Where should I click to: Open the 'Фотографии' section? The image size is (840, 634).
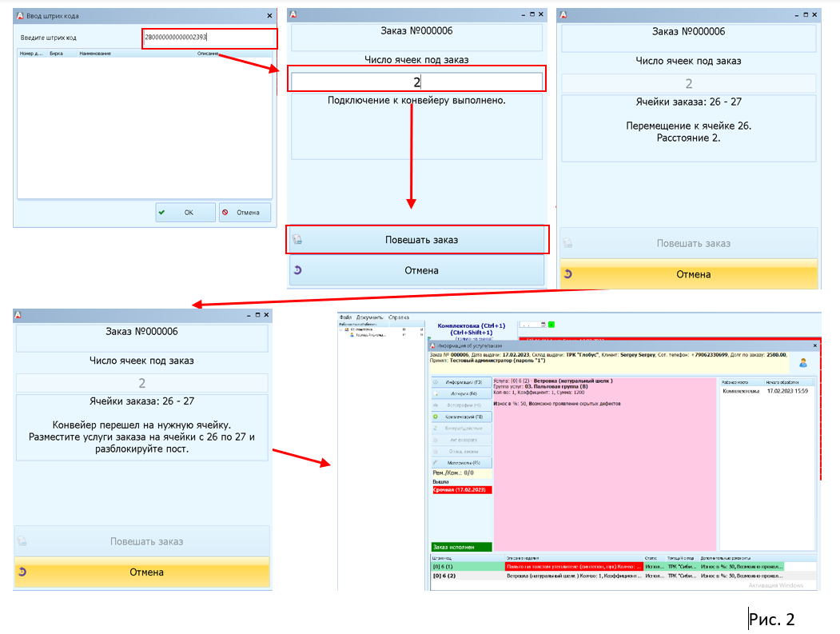coord(462,405)
